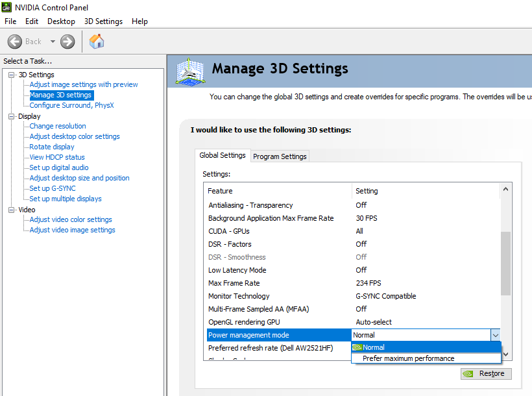Select the Low Latency Mode row

coord(353,270)
